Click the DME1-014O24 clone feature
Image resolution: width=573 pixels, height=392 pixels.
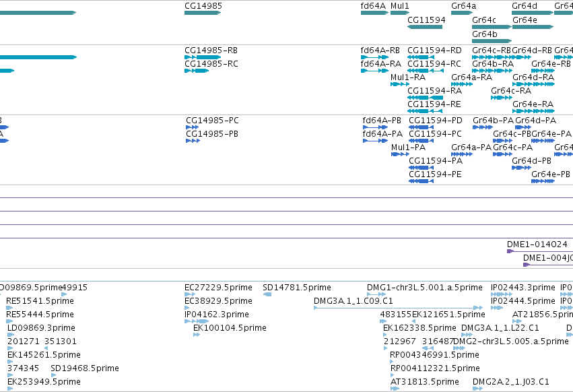pyautogui.click(x=540, y=251)
